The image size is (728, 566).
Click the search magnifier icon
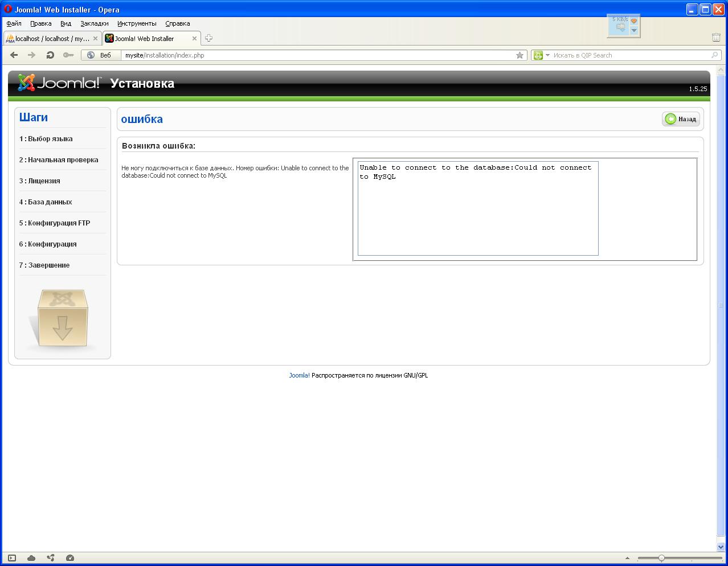(x=715, y=55)
